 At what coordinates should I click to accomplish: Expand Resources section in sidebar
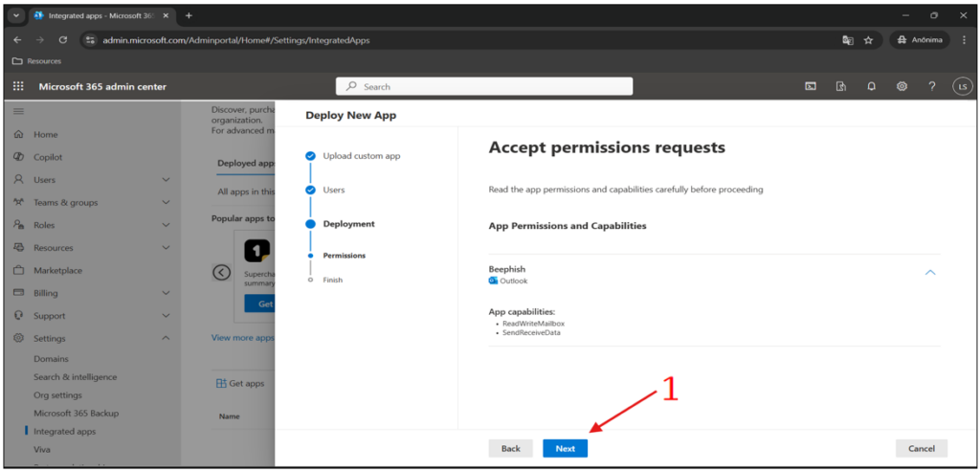coord(166,248)
